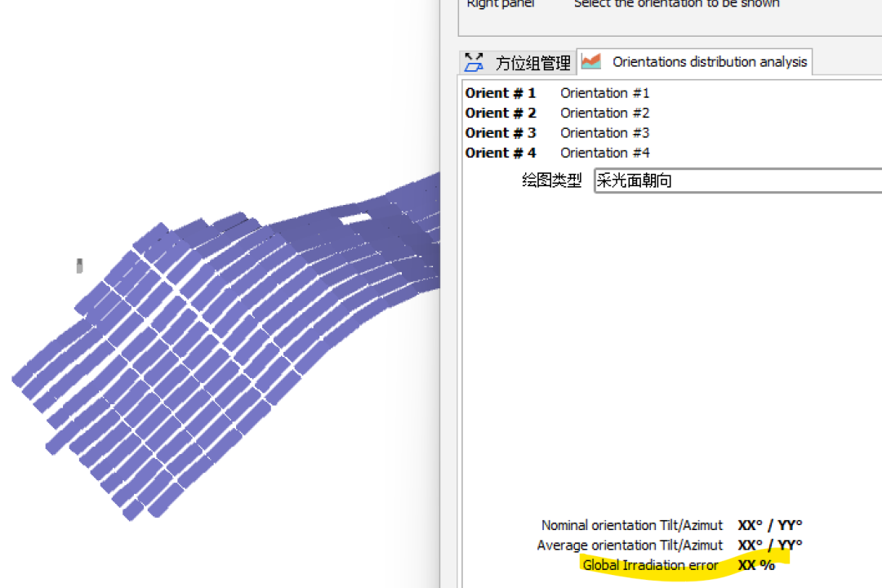Click the highlighted Global Irradiation error label

[x=651, y=565]
